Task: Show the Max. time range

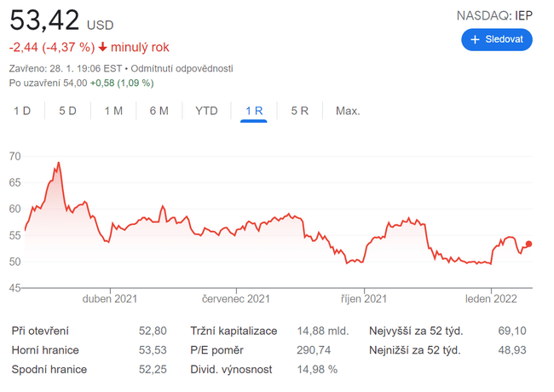Action: click(348, 111)
